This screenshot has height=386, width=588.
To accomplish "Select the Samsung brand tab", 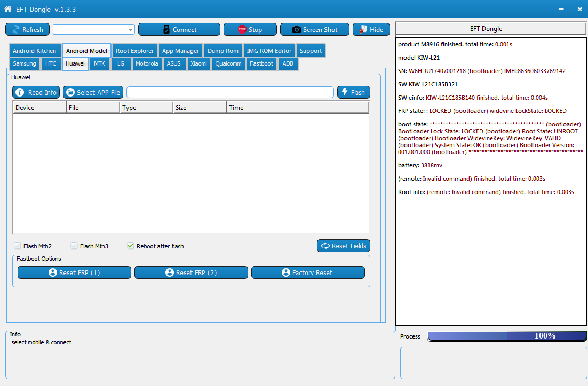I will pos(25,63).
